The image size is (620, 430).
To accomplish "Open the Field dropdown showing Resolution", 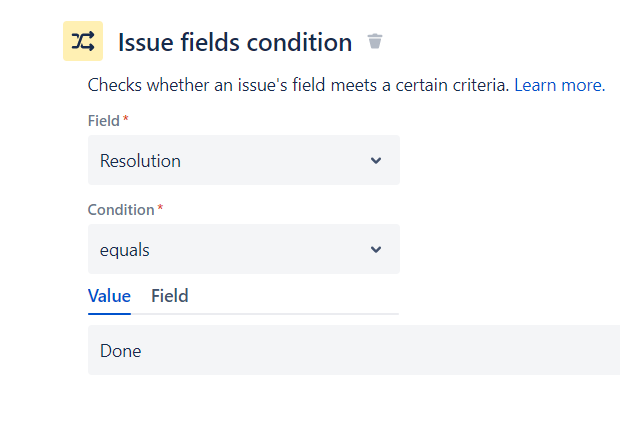I will click(244, 160).
